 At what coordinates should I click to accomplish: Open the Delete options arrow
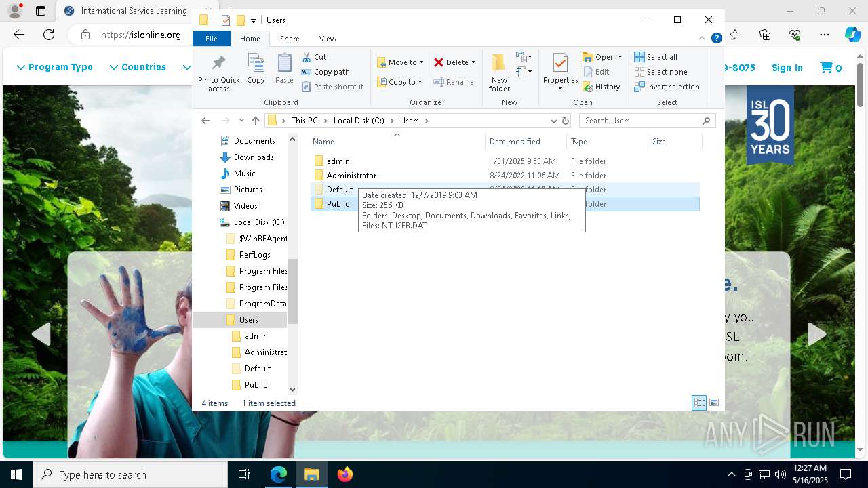(473, 62)
